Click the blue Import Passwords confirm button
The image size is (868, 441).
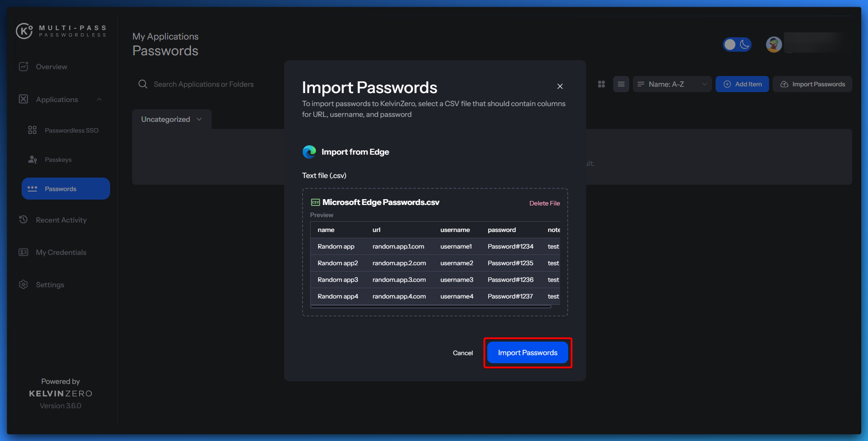pyautogui.click(x=527, y=353)
